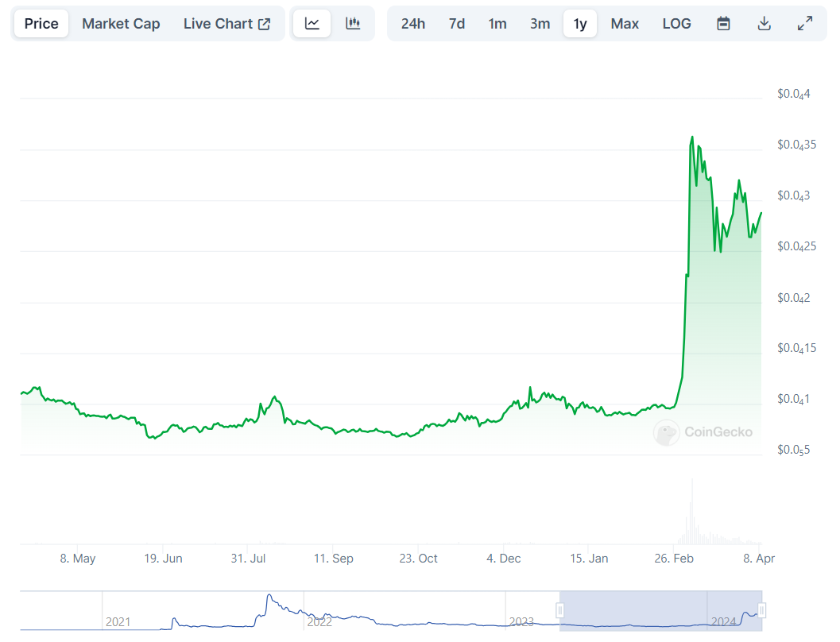Select the Max time range

(625, 24)
